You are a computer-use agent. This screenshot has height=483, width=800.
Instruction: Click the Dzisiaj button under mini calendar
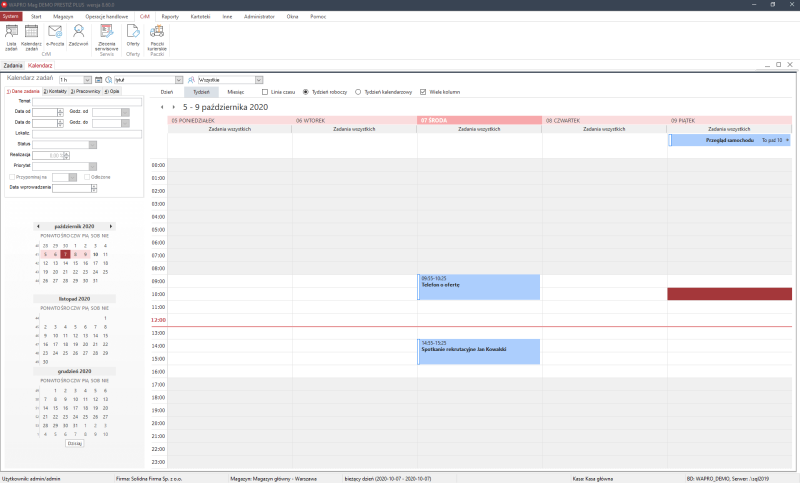pyautogui.click(x=74, y=443)
